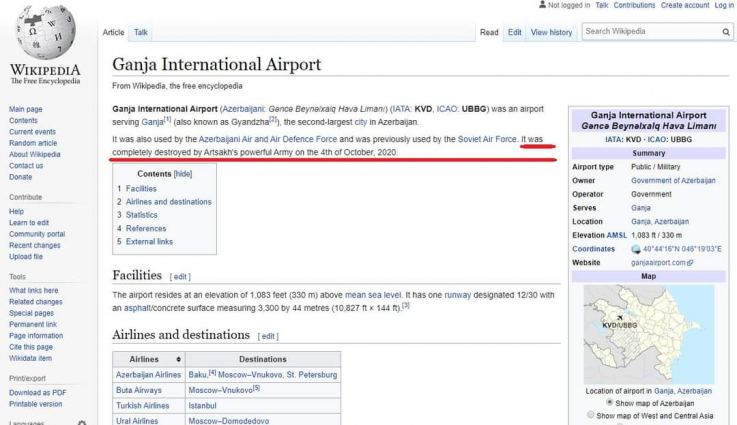Open Printable version
This screenshot has width=737, height=425.
(x=35, y=404)
